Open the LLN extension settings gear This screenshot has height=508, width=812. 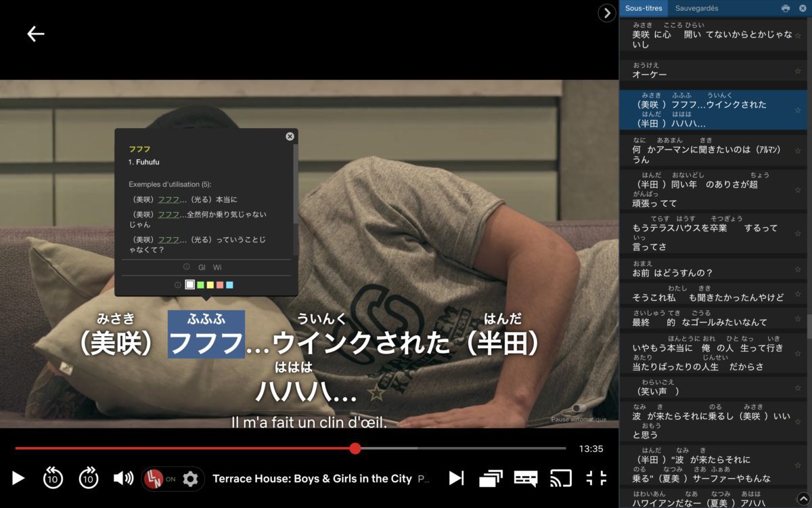click(x=191, y=479)
